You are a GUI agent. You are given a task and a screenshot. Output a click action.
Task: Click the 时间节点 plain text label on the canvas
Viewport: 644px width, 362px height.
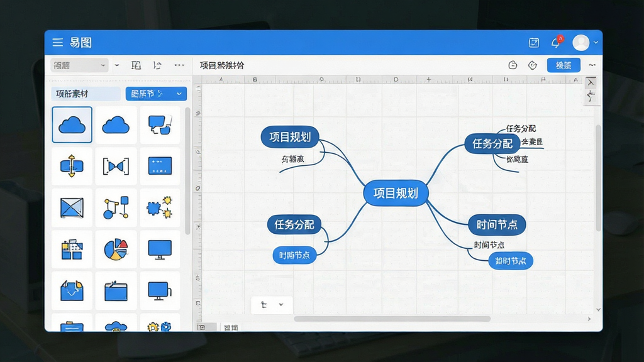tap(489, 245)
